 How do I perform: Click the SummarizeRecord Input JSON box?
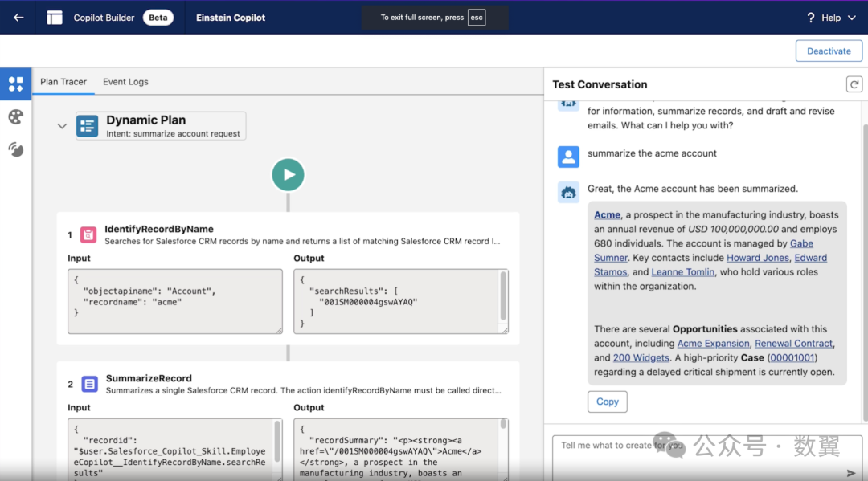(x=175, y=450)
